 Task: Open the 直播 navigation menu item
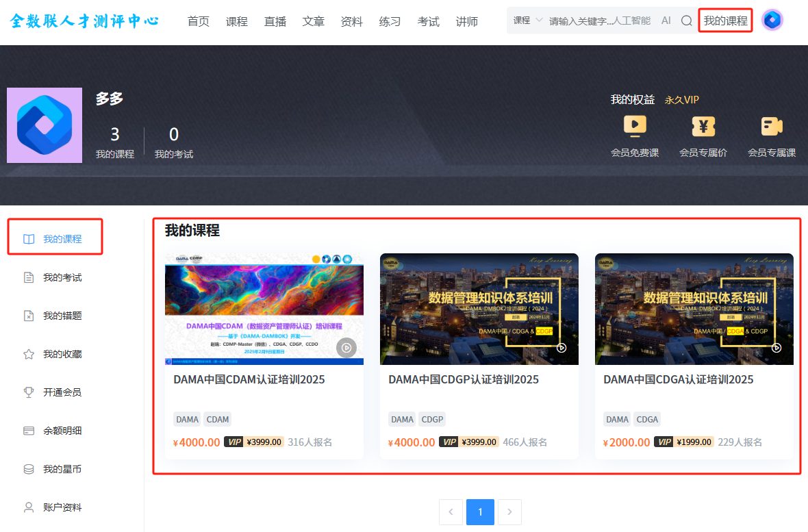tap(275, 21)
